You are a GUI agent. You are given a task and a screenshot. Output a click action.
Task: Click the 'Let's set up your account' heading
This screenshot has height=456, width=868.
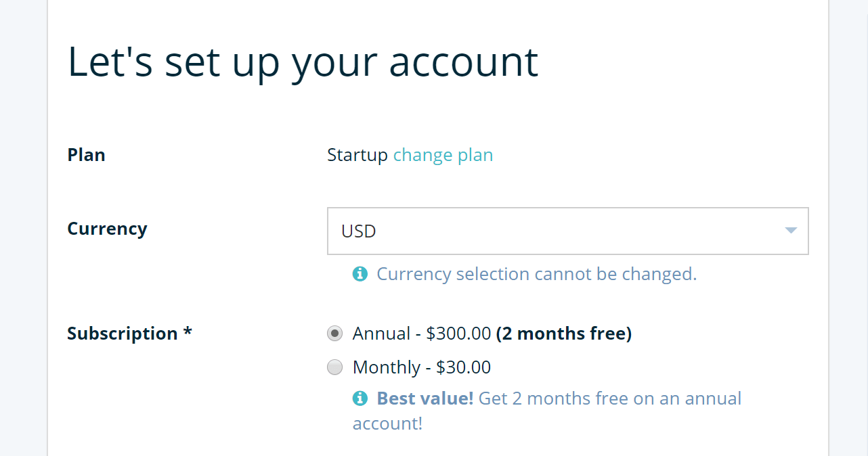[303, 62]
